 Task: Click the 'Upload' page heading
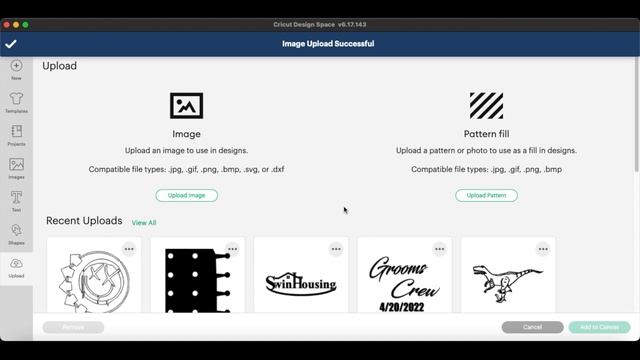click(x=60, y=66)
